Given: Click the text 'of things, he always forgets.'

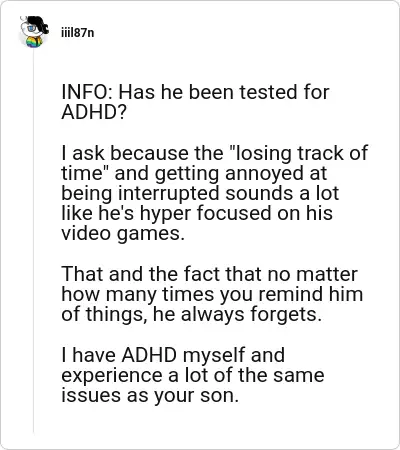Looking at the screenshot, I should point(192,314).
